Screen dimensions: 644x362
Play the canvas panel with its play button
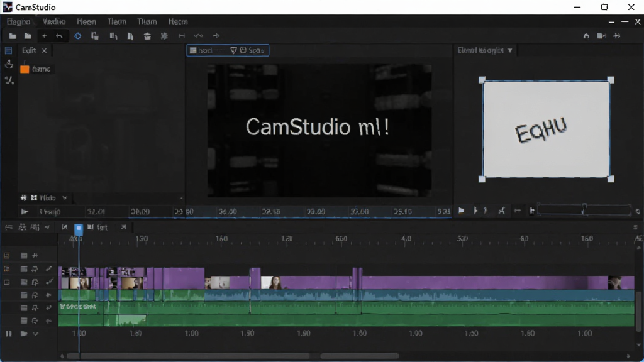click(461, 211)
